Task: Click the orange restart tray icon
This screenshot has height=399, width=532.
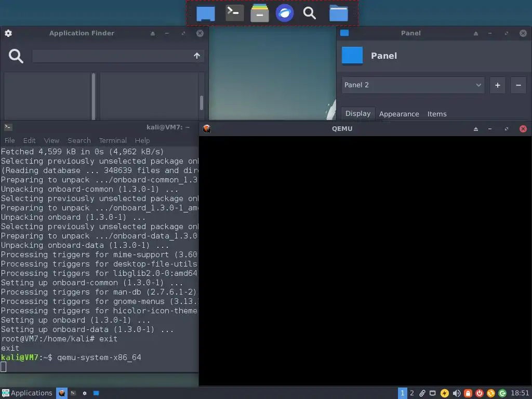Action: click(x=491, y=393)
